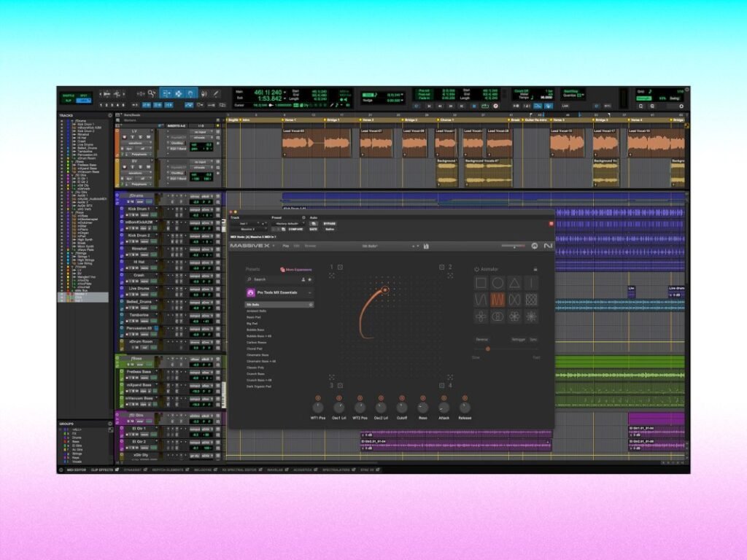Click the record button in transport
This screenshot has width=747, height=560.
495,106
